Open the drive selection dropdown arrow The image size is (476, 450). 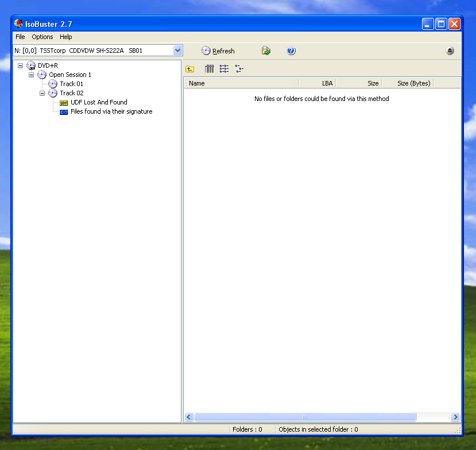(x=177, y=51)
